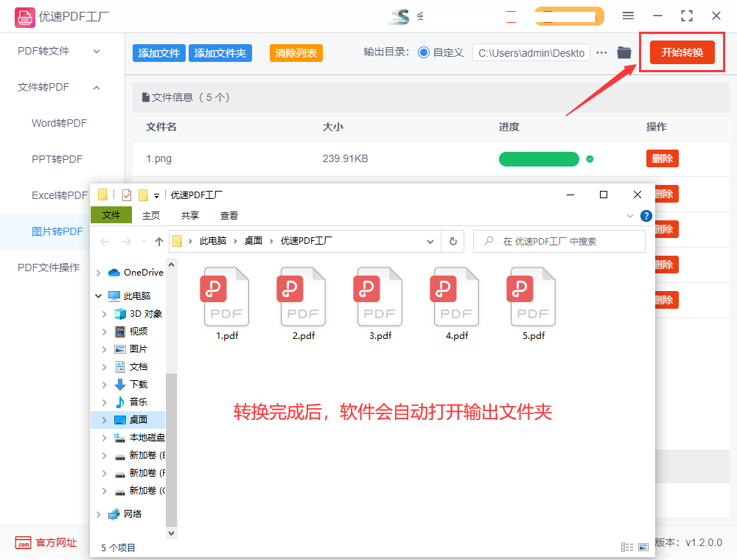The width and height of the screenshot is (737, 560).
Task: Switch to the 主页 ribbon tab
Action: pyautogui.click(x=151, y=216)
